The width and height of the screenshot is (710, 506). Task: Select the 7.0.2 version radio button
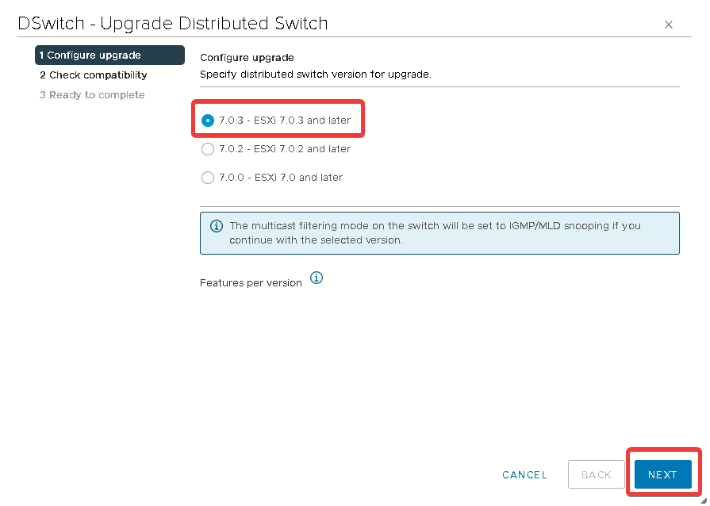[x=207, y=149]
